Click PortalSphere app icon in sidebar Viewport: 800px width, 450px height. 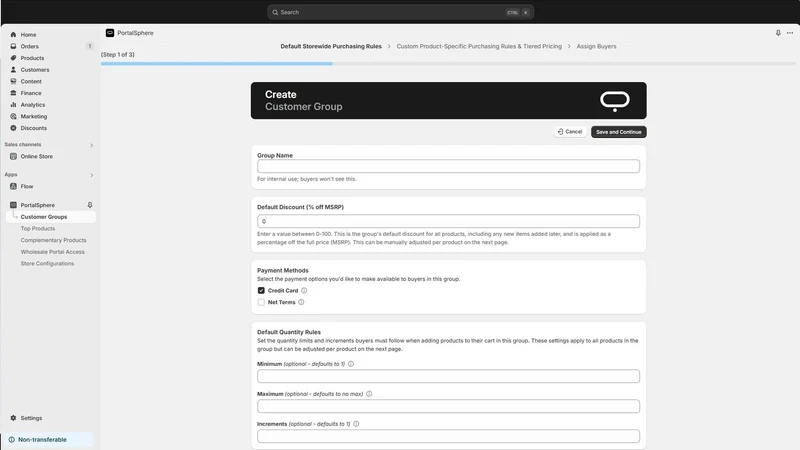[13, 205]
